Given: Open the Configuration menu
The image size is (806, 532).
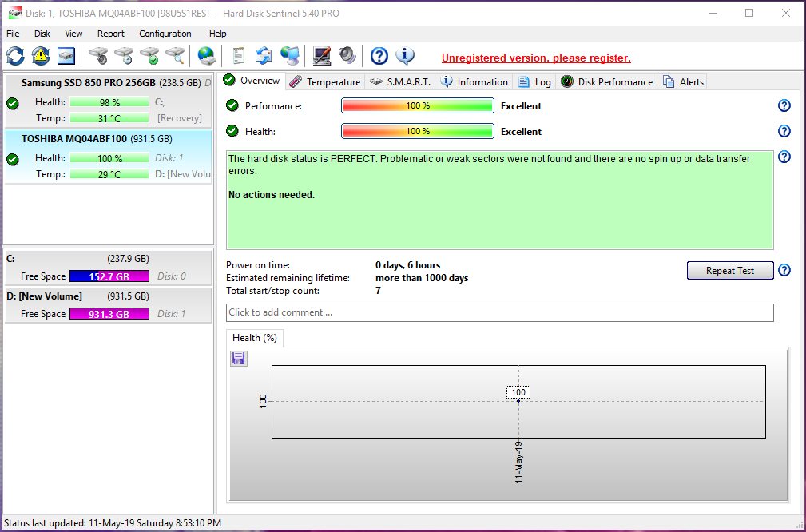Looking at the screenshot, I should coord(165,34).
